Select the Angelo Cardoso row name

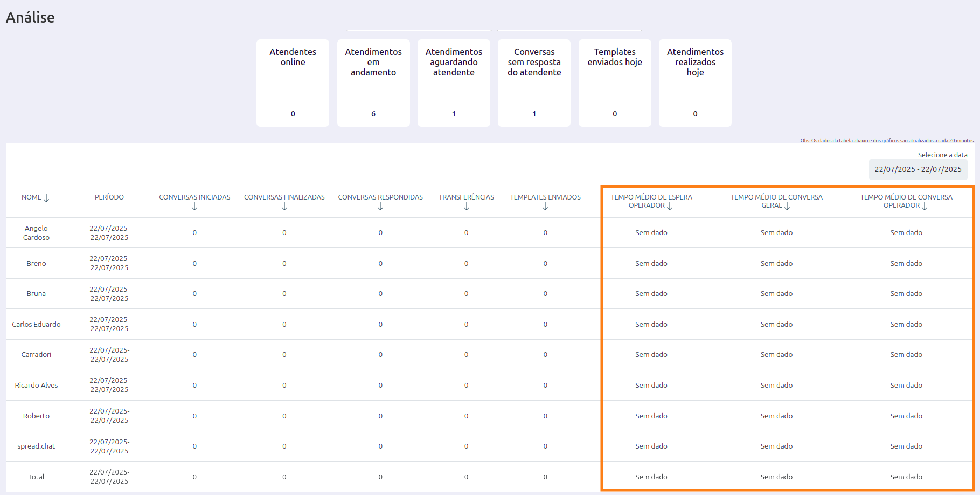point(36,233)
